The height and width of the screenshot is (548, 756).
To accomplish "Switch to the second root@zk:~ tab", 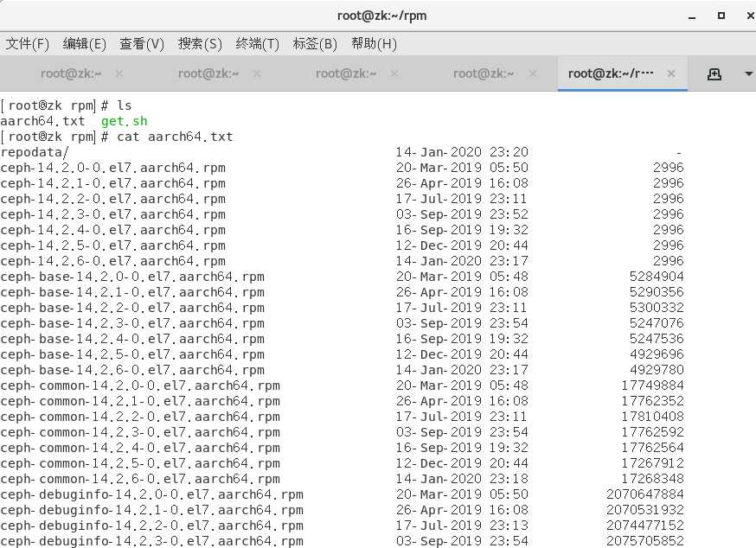I will point(208,73).
